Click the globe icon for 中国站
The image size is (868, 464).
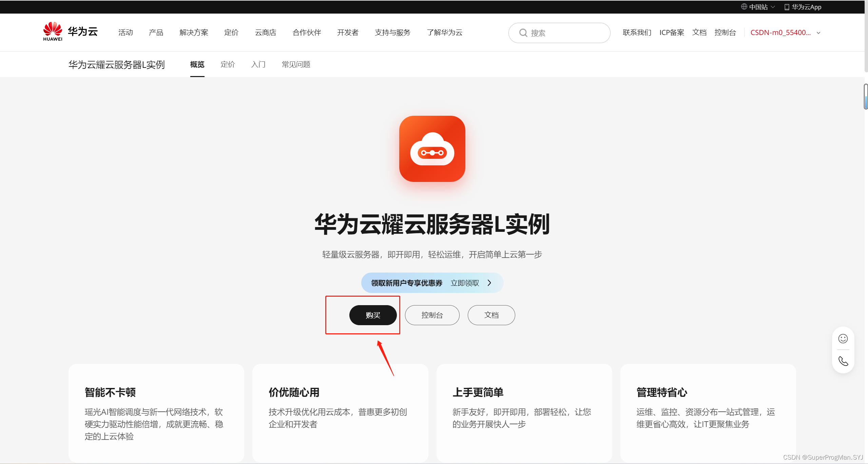pos(744,7)
